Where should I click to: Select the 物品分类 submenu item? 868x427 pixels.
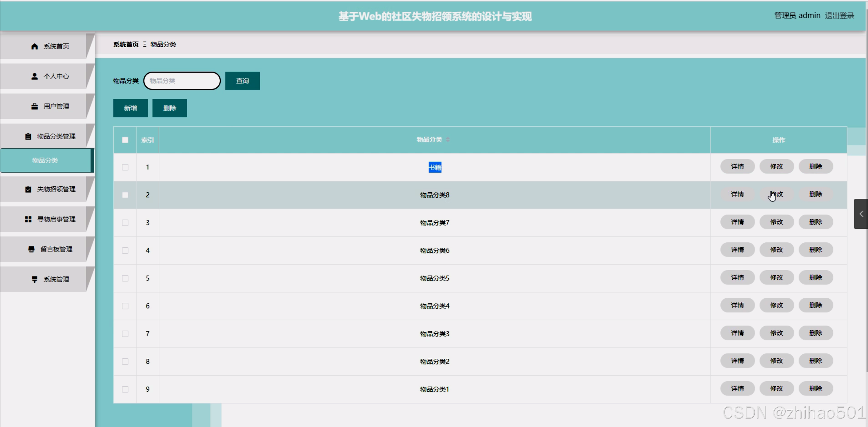point(45,160)
